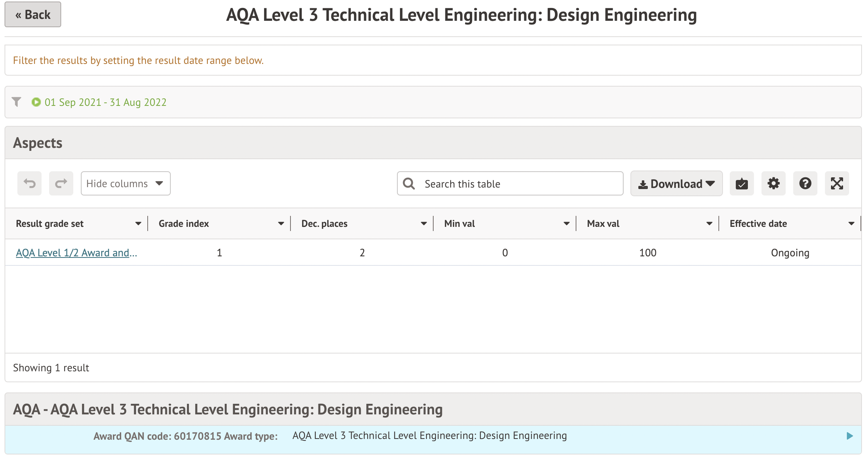868x459 pixels.
Task: Click the Back button
Action: (x=33, y=15)
